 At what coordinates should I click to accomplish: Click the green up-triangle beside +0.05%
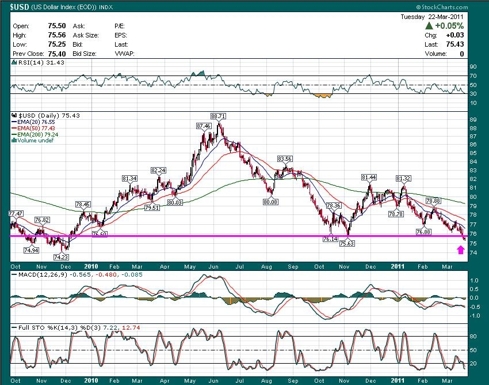429,26
